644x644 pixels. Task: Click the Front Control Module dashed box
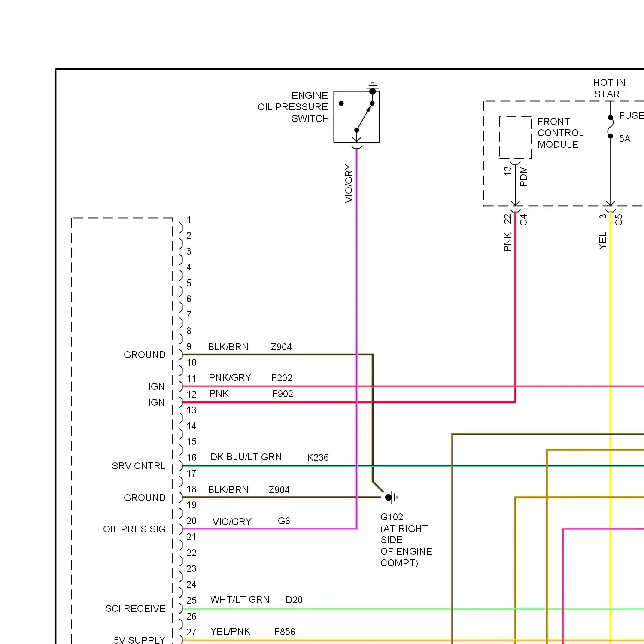tap(515, 138)
